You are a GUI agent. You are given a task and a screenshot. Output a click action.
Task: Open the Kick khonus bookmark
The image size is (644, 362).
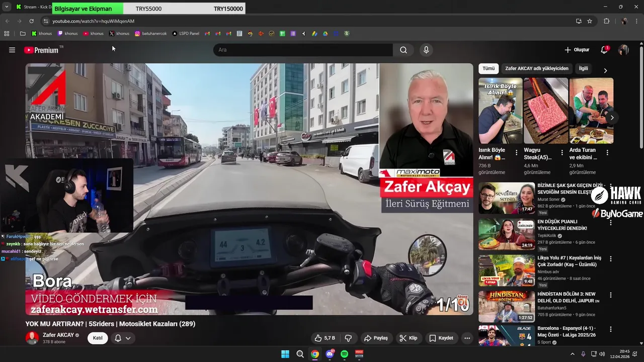point(41,34)
